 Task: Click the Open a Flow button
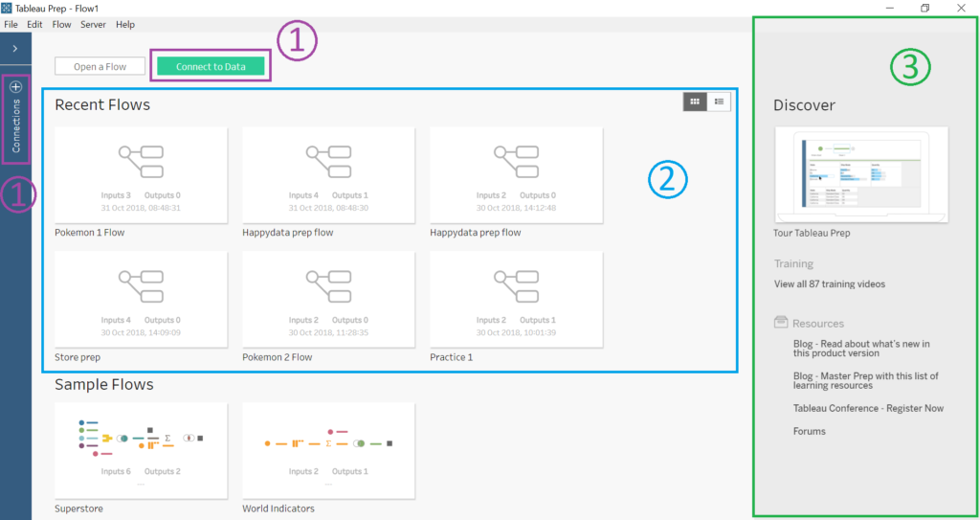tap(100, 66)
